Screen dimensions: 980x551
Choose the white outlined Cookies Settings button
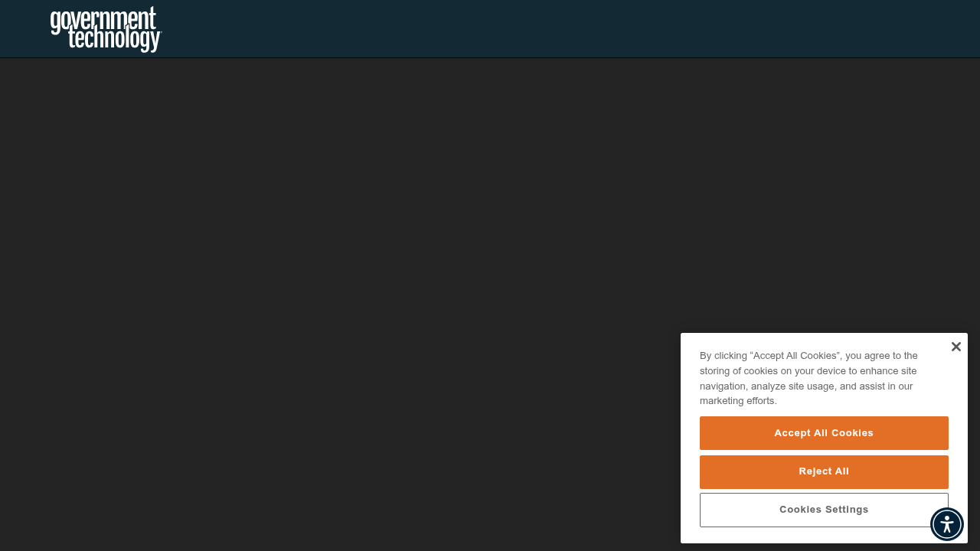(x=824, y=510)
